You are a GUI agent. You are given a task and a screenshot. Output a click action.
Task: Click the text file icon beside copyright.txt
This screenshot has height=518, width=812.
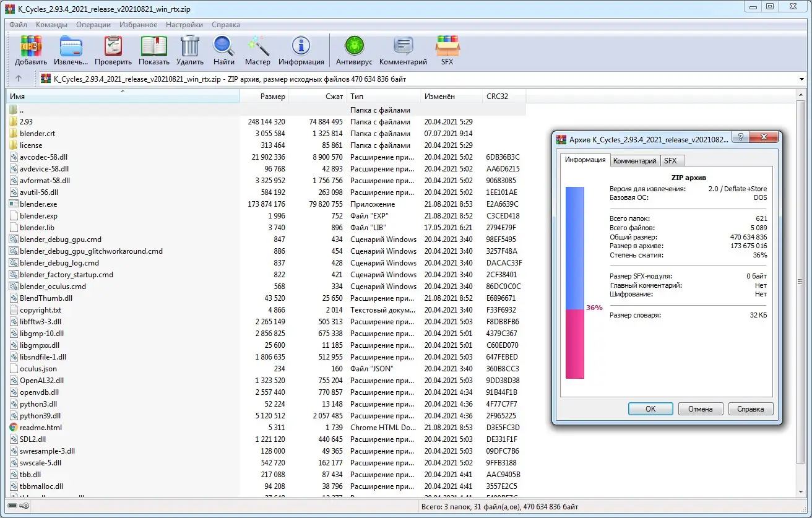(14, 310)
